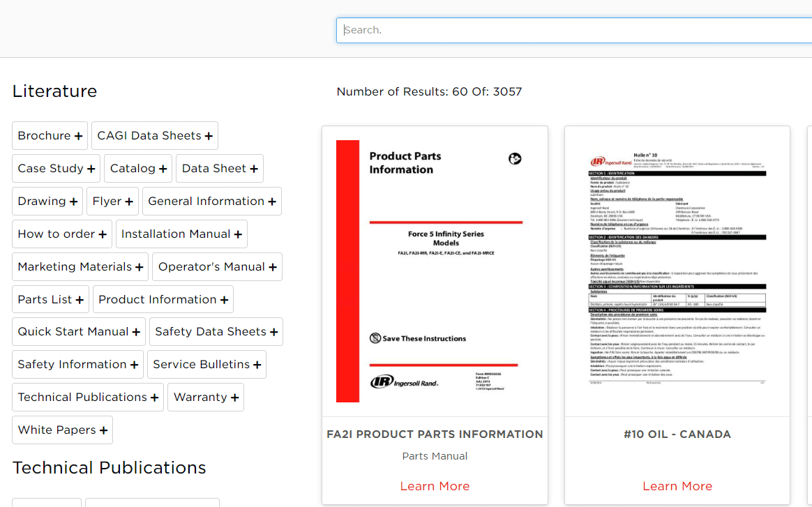Screen dimensions: 812x507
Task: Add the CAGI Data Sheets filter
Action: [155, 136]
